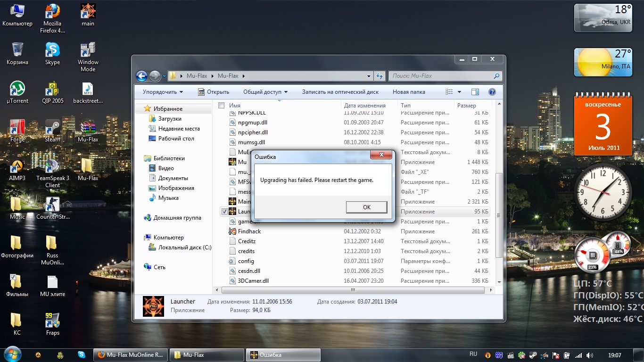Open the Steam desktop shortcut
This screenshot has width=644, height=362.
pos(52,128)
